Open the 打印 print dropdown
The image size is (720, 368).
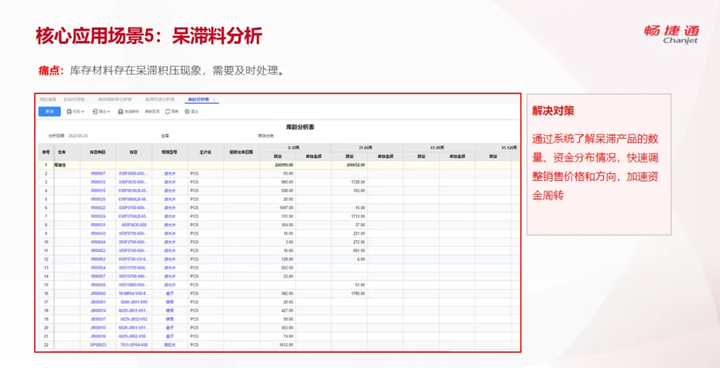[76, 112]
